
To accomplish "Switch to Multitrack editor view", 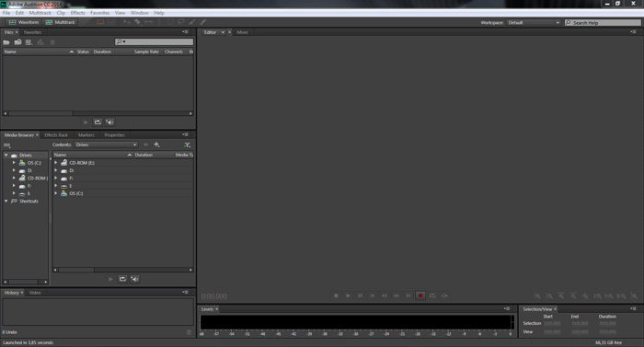I will pos(61,22).
